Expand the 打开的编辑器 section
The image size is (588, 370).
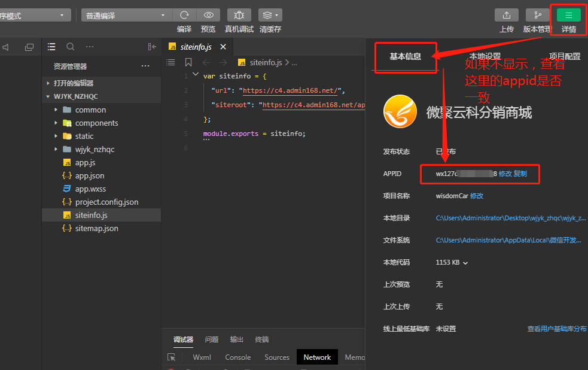[x=101, y=83]
